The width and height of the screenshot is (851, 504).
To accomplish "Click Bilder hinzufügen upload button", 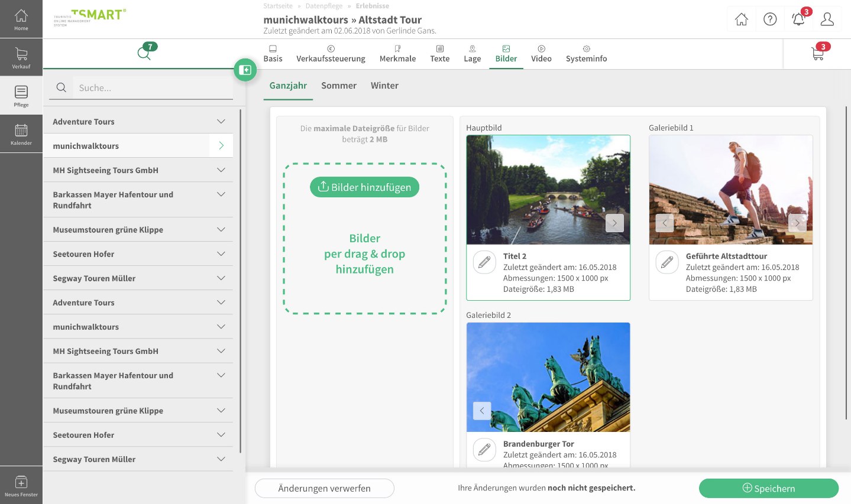I will [x=364, y=187].
